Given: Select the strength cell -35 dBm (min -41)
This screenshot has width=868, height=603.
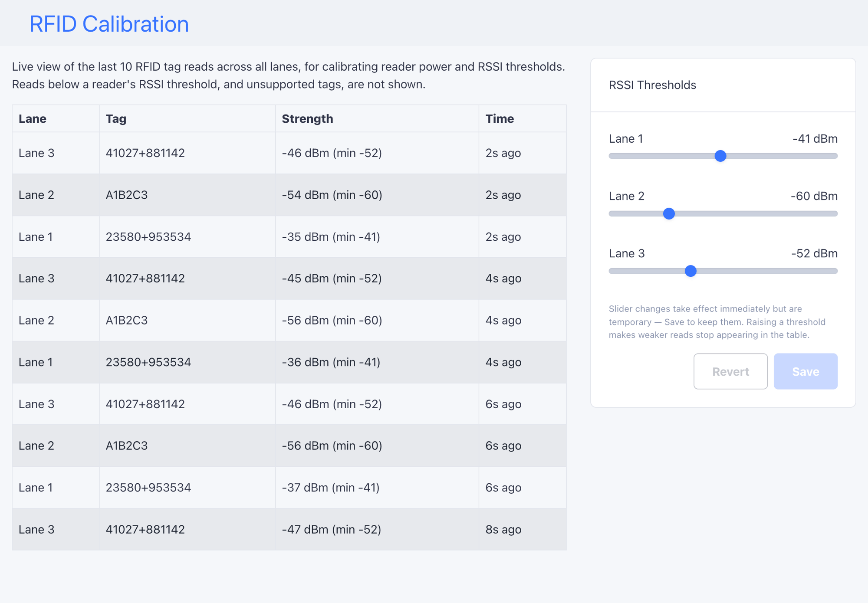Looking at the screenshot, I should pyautogui.click(x=377, y=237).
